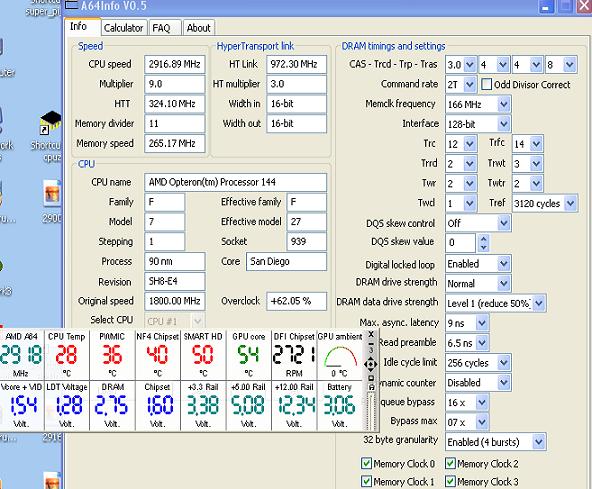
Task: Click the +12.00 Rail voltage tile
Action: click(x=294, y=406)
